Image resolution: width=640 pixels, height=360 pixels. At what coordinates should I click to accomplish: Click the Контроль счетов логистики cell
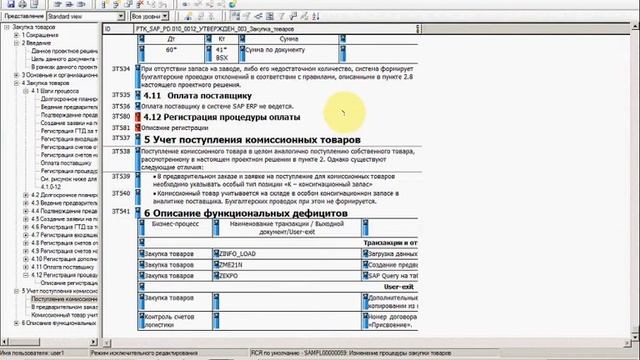176,321
